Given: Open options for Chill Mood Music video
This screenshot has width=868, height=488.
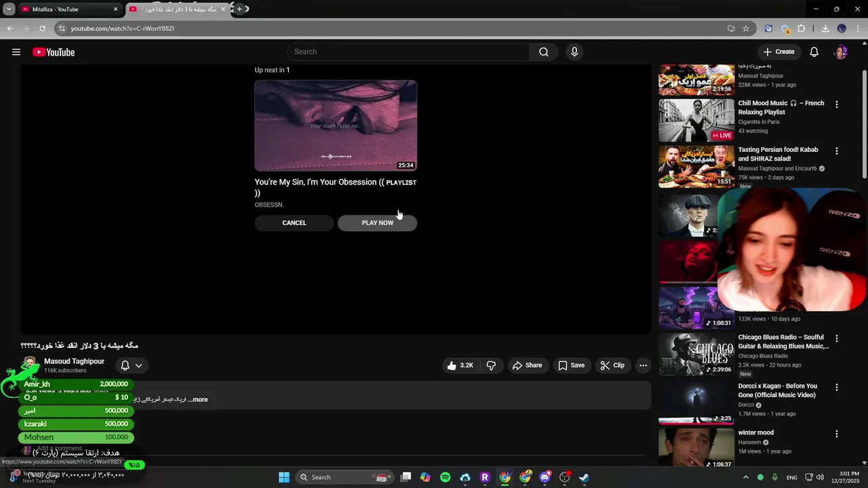Looking at the screenshot, I should point(836,104).
